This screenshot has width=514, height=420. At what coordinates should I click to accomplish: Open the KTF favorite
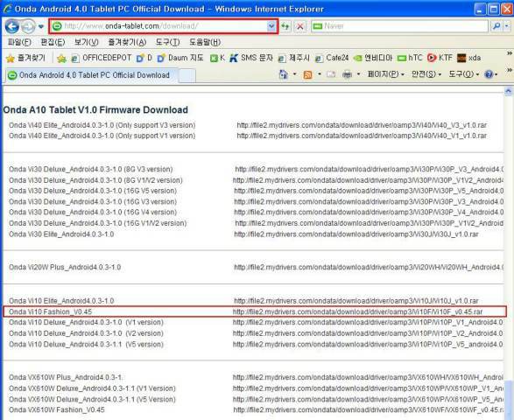click(440, 58)
